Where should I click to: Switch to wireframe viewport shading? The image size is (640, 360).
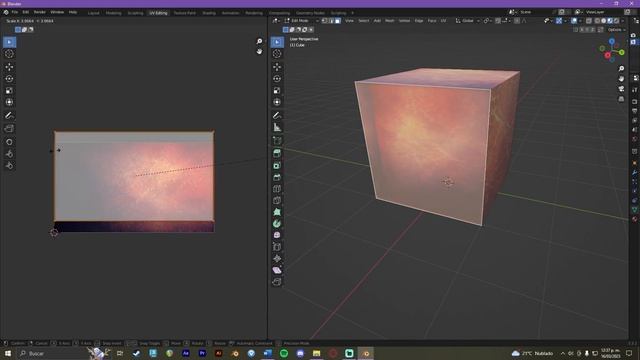(x=597, y=21)
